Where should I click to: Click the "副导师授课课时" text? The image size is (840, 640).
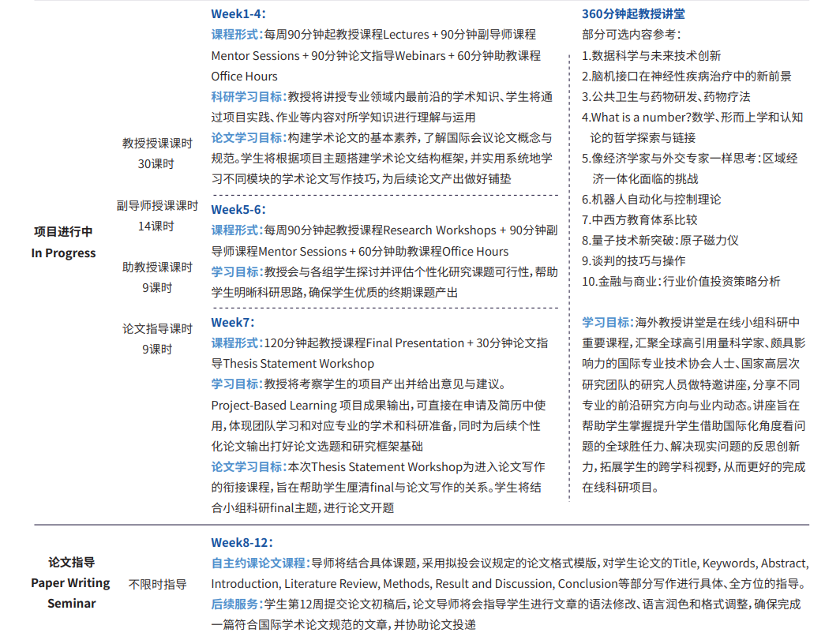click(x=157, y=206)
